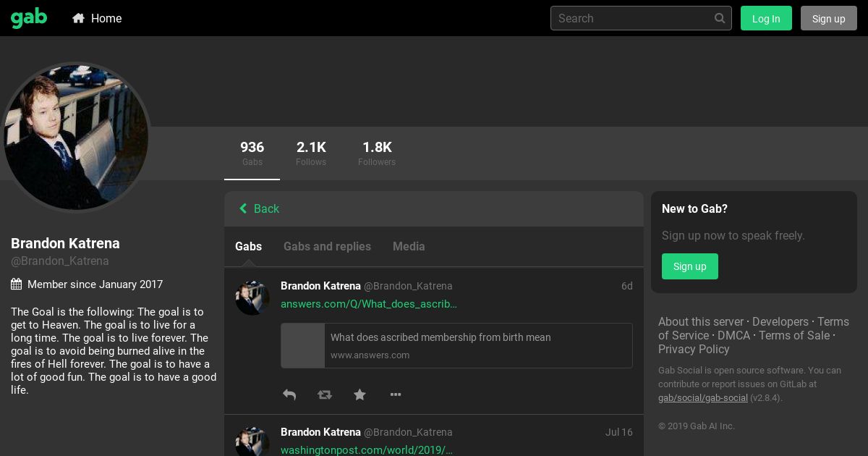This screenshot has width=868, height=456.
Task: Open the DMCA footer link
Action: [733, 335]
